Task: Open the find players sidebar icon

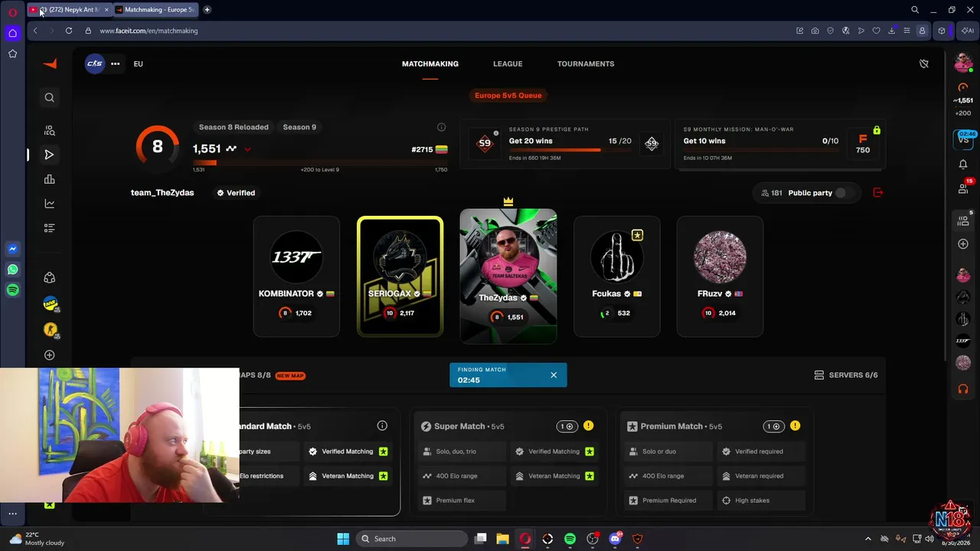Action: [49, 130]
